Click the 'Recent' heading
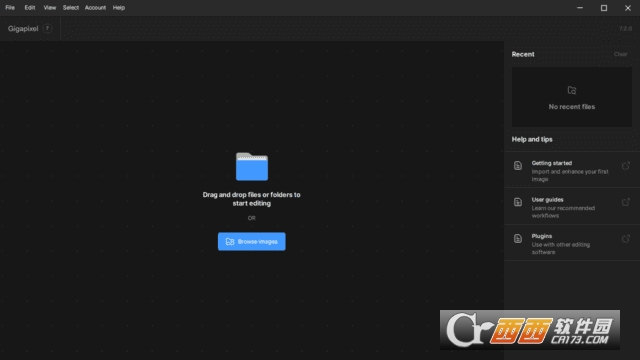 (x=523, y=54)
